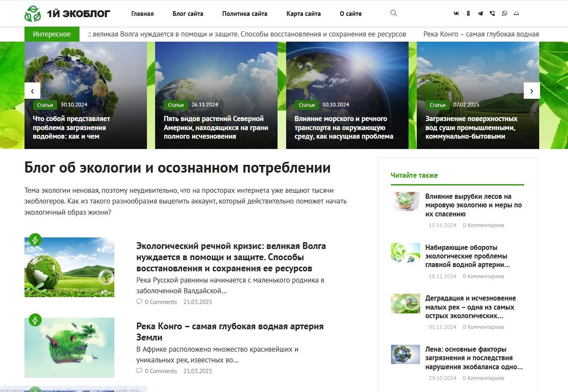Click Статьи tag on the 26.11.2024 slide

click(x=176, y=105)
